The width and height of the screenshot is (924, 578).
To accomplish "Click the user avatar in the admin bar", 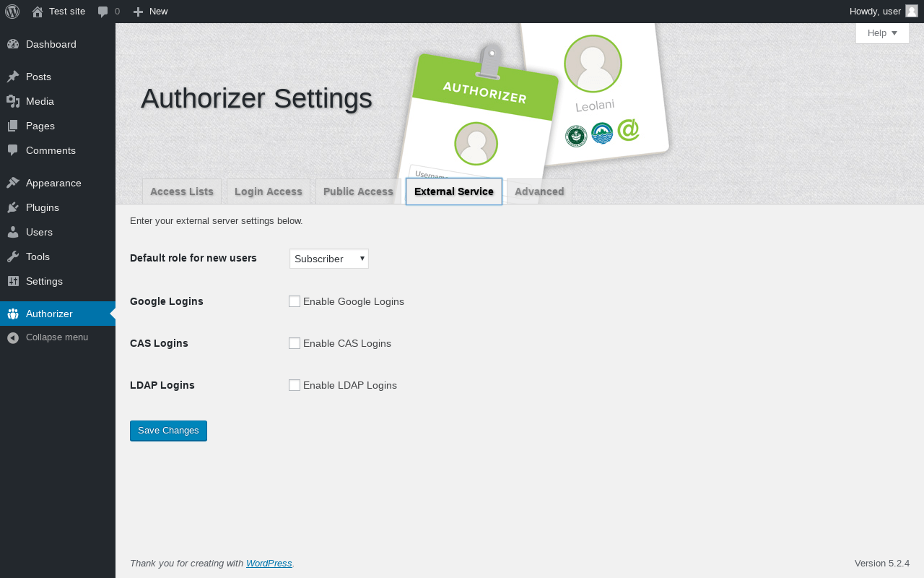I will [x=912, y=11].
